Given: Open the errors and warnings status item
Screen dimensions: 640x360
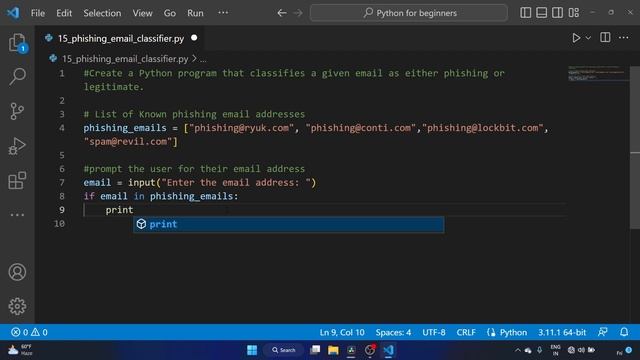Looking at the screenshot, I should pyautogui.click(x=29, y=332).
